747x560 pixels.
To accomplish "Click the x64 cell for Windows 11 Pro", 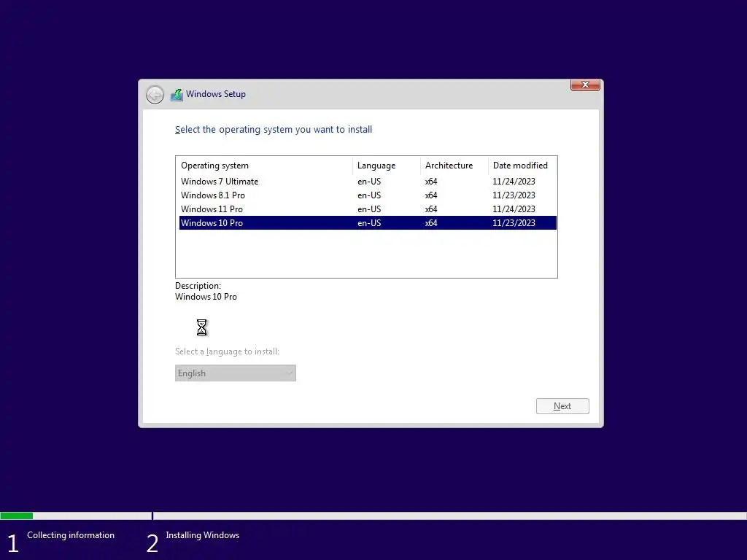I will 431,209.
